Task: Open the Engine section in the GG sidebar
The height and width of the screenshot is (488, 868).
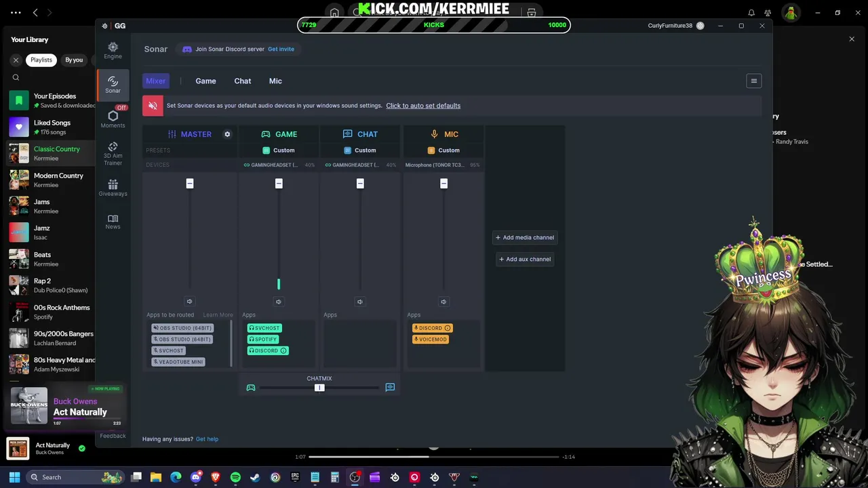Action: coord(113,51)
